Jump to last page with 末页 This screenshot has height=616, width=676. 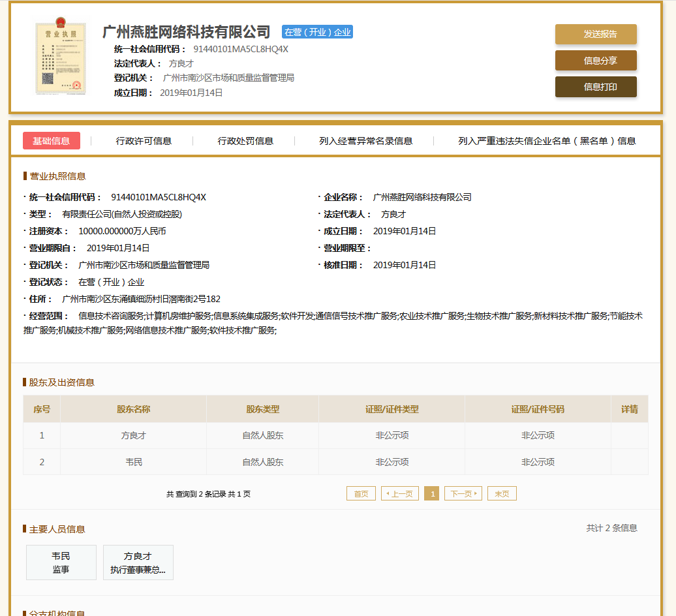[502, 494]
